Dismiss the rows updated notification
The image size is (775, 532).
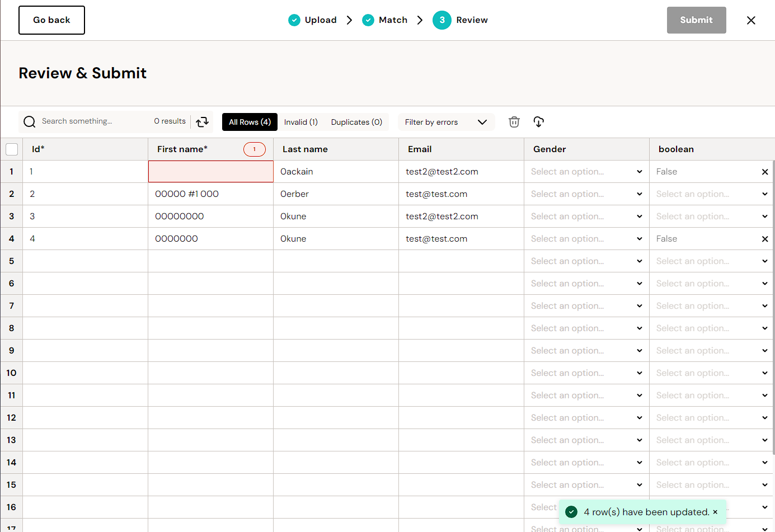pyautogui.click(x=715, y=512)
